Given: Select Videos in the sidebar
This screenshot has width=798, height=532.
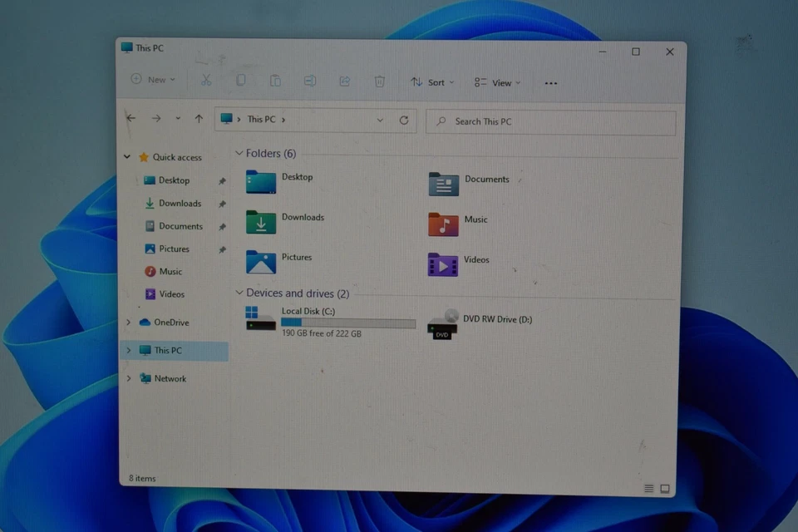Looking at the screenshot, I should [171, 294].
